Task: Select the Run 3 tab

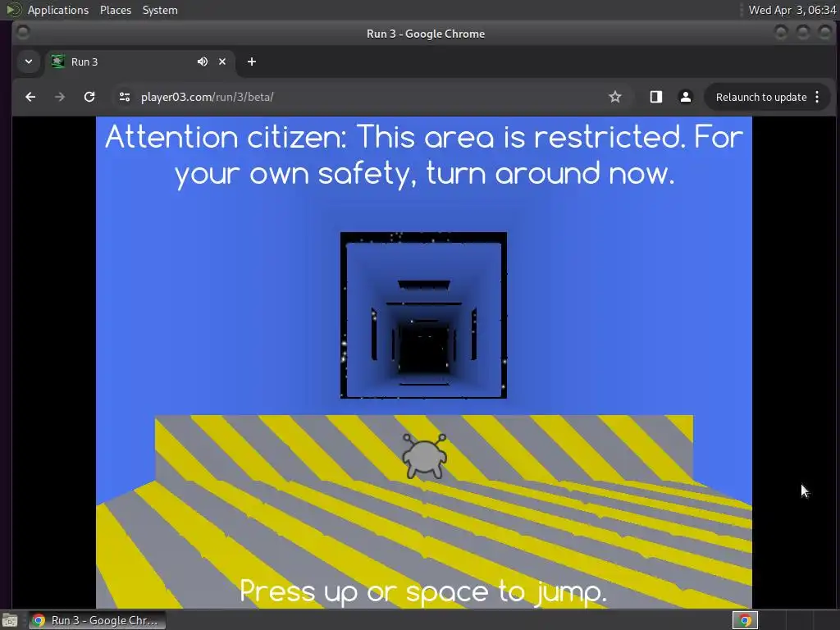Action: (x=142, y=62)
